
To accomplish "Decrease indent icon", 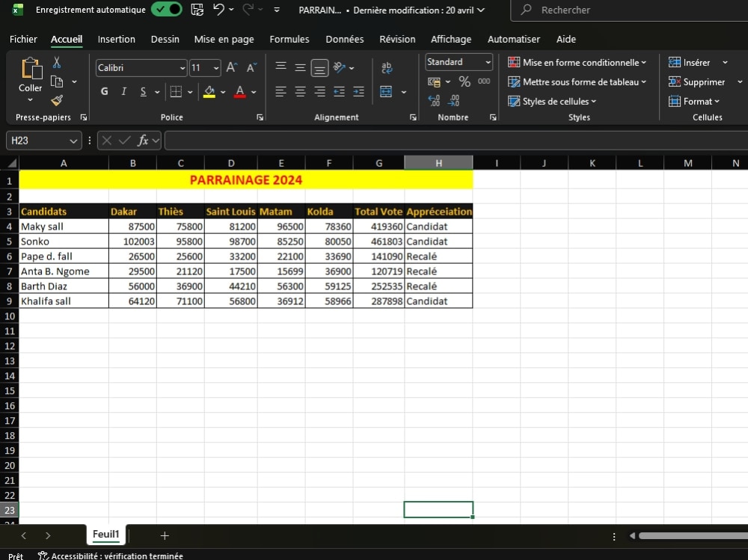I will click(339, 91).
